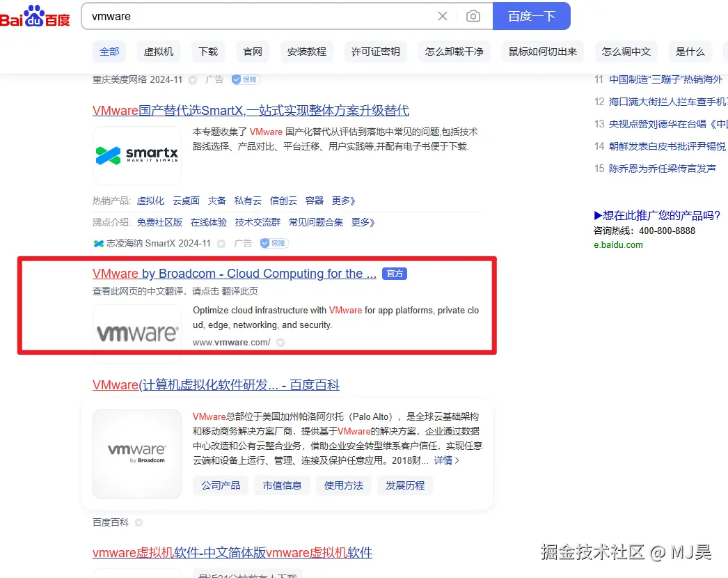Open 信创云 hot product link

283,201
